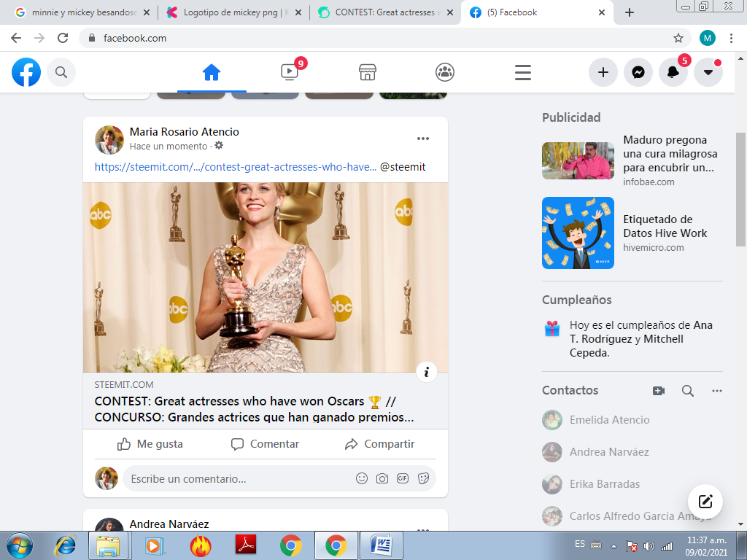The image size is (747, 560).
Task: Open the Oscars link preview image
Action: point(266,277)
